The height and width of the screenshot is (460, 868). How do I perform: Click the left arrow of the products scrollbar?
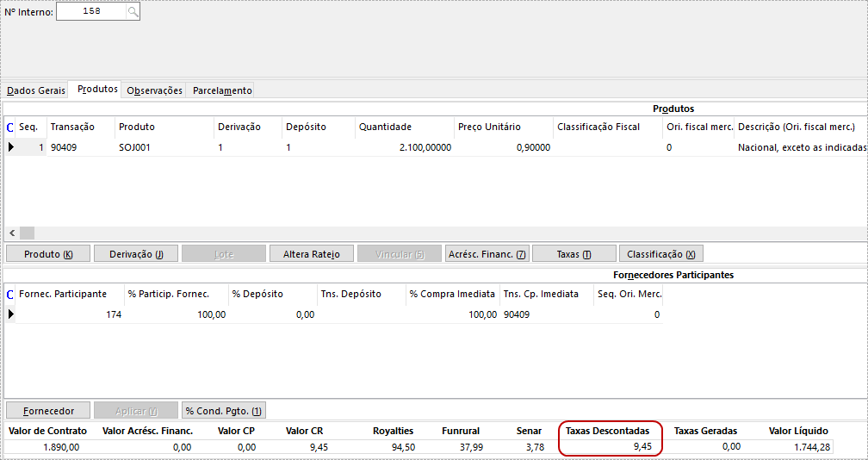coord(12,233)
